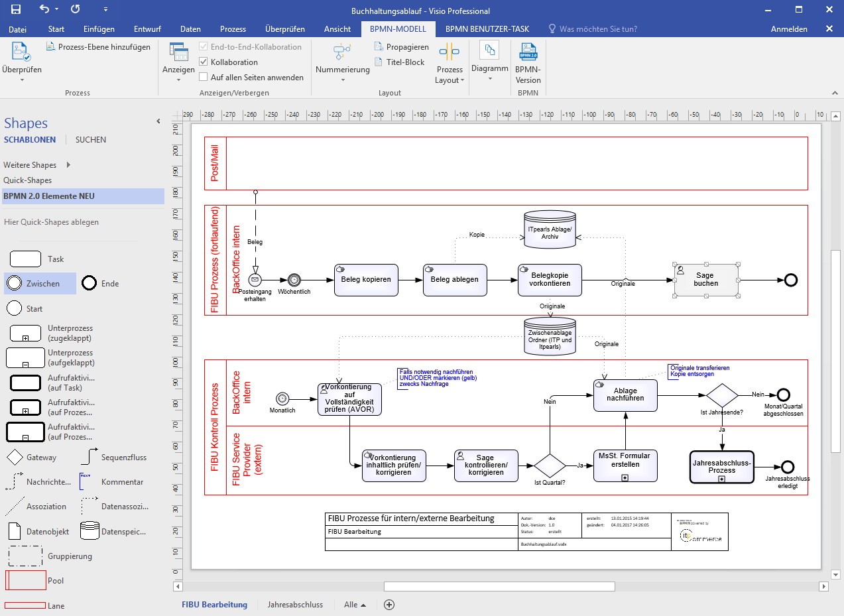Select the Task shape stencil

25,259
